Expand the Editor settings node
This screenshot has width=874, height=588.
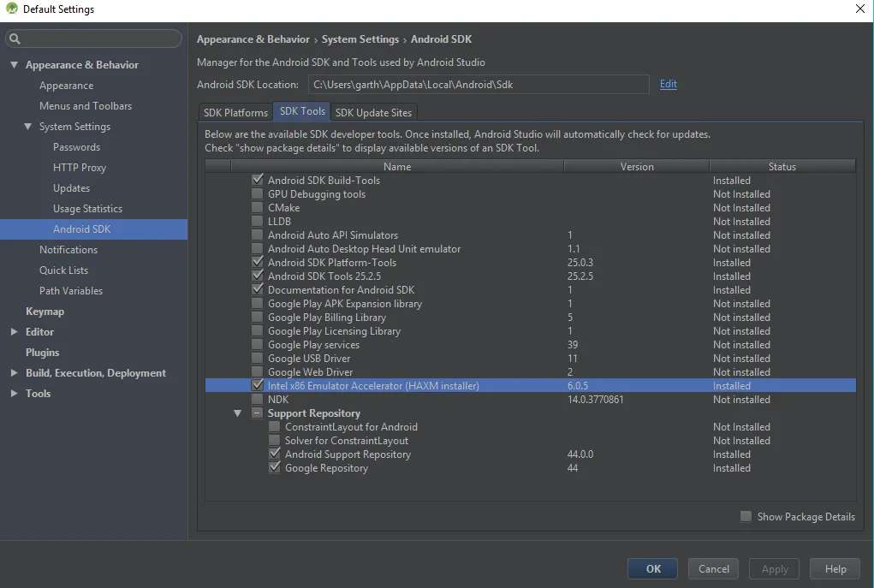pyautogui.click(x=14, y=331)
